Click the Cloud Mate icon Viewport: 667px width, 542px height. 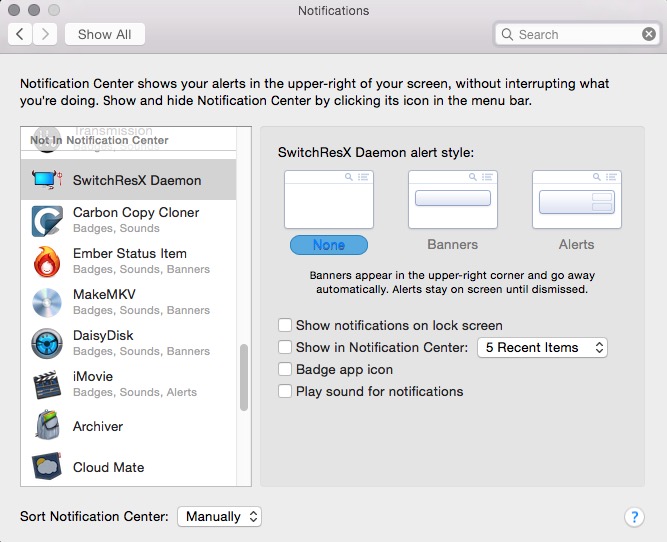pos(47,466)
